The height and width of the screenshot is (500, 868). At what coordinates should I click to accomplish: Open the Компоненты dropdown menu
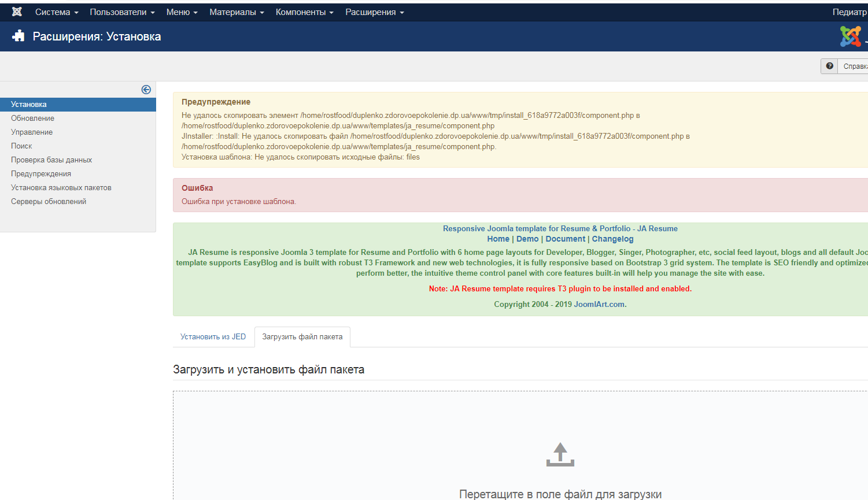[x=305, y=12]
